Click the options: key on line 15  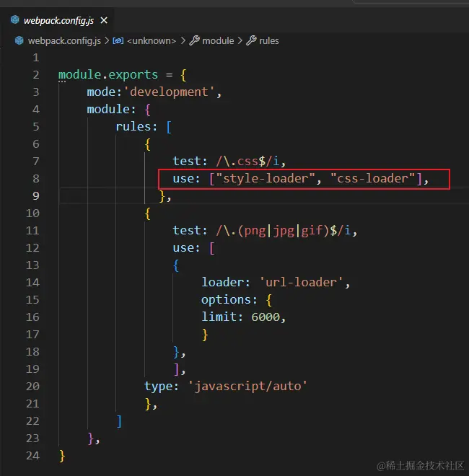pyautogui.click(x=229, y=300)
